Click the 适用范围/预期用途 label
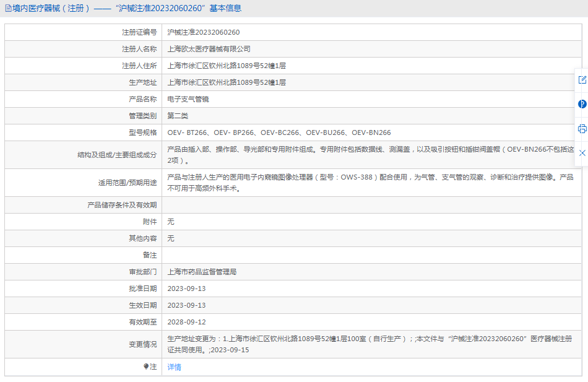Image resolution: width=588 pixels, height=382 pixels. (128, 183)
